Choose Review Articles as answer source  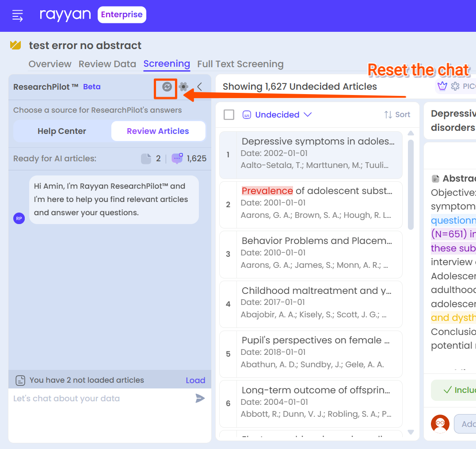pos(158,131)
